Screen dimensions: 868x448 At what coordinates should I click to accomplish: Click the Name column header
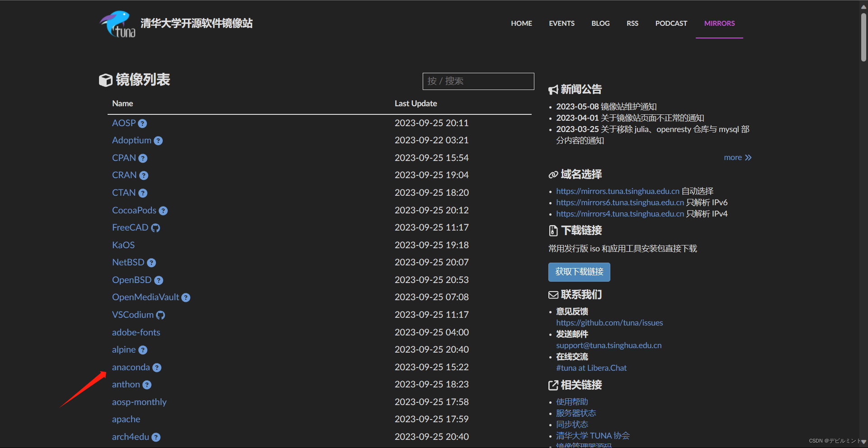tap(123, 104)
